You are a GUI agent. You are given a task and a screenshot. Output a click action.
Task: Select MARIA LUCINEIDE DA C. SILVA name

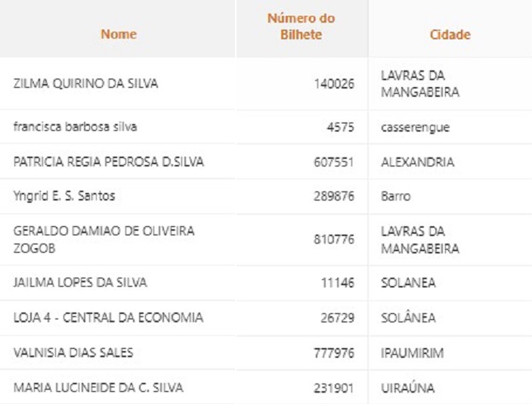click(x=98, y=387)
